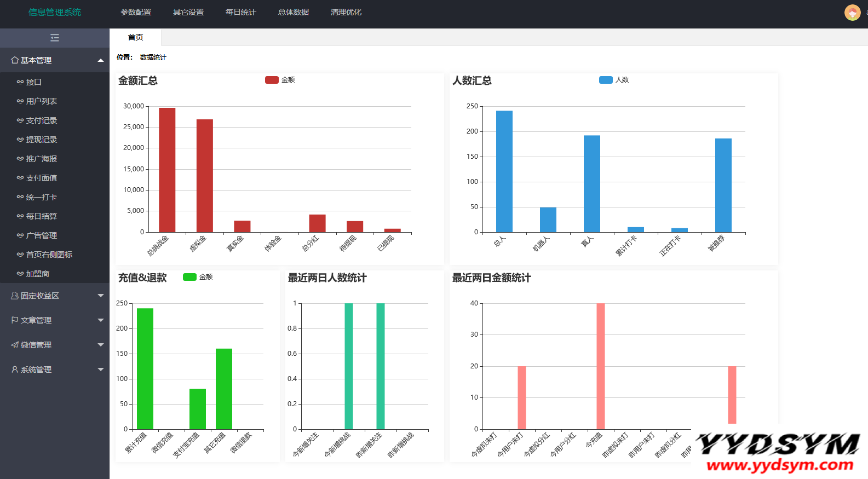Open the 参数配置 top menu
Viewport: 868px width, 479px height.
(136, 12)
